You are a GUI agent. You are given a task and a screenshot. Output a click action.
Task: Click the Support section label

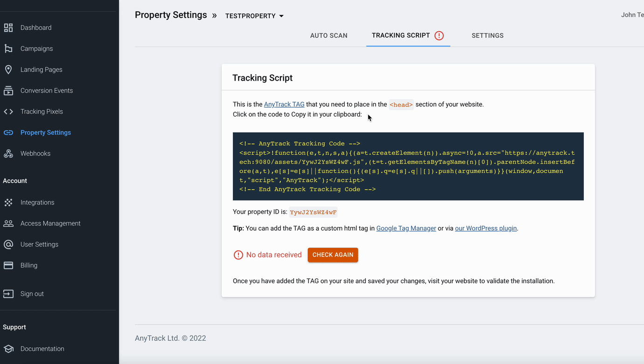14,327
